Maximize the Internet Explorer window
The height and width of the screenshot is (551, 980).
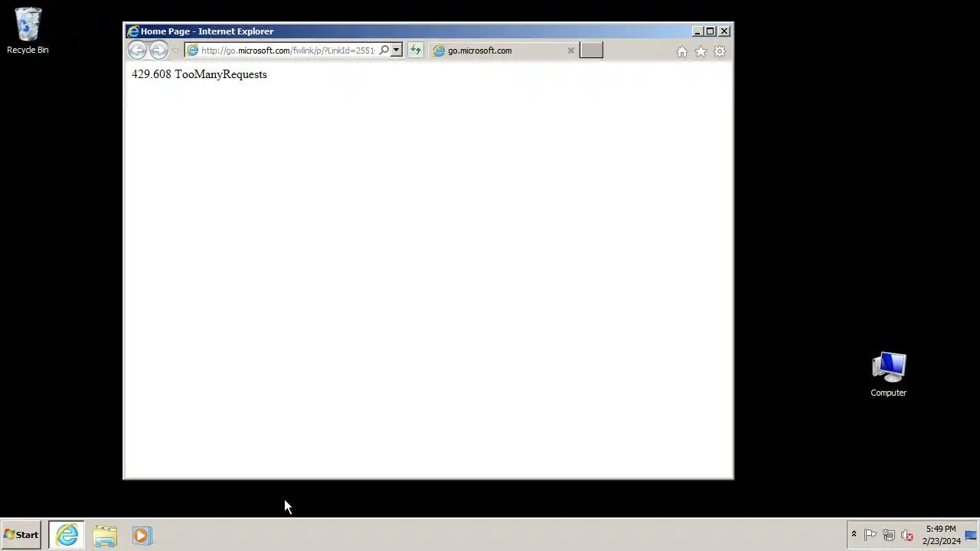[x=710, y=31]
